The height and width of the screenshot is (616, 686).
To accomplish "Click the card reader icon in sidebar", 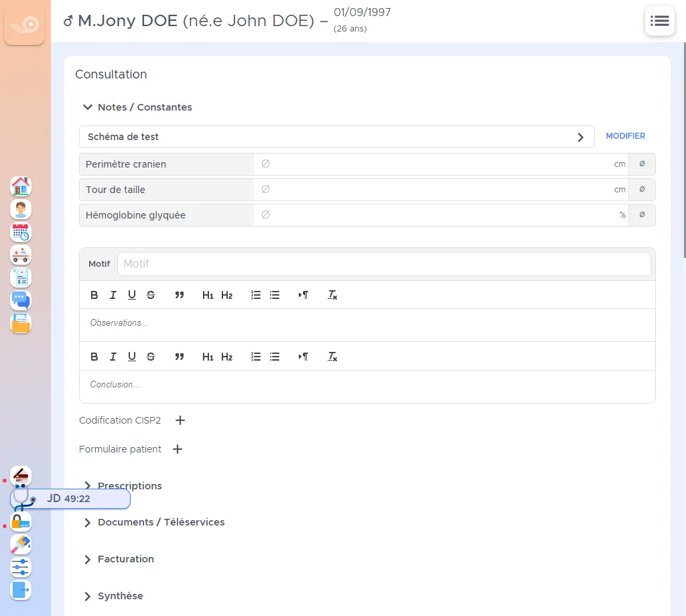I will point(21,476).
